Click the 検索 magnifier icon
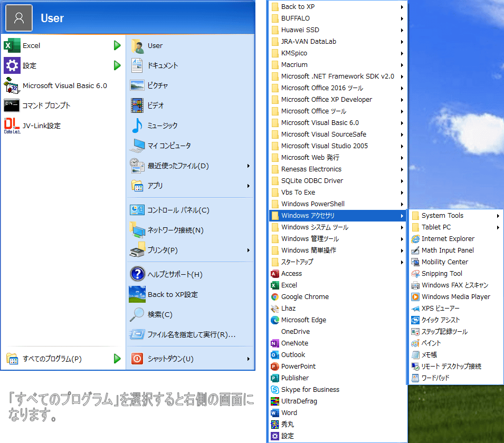 coord(137,314)
